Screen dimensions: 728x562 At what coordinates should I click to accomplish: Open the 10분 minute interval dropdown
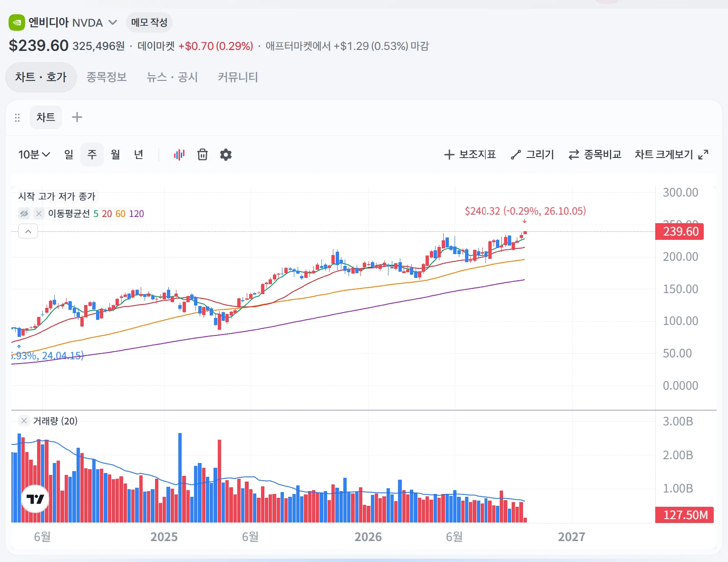tap(34, 155)
